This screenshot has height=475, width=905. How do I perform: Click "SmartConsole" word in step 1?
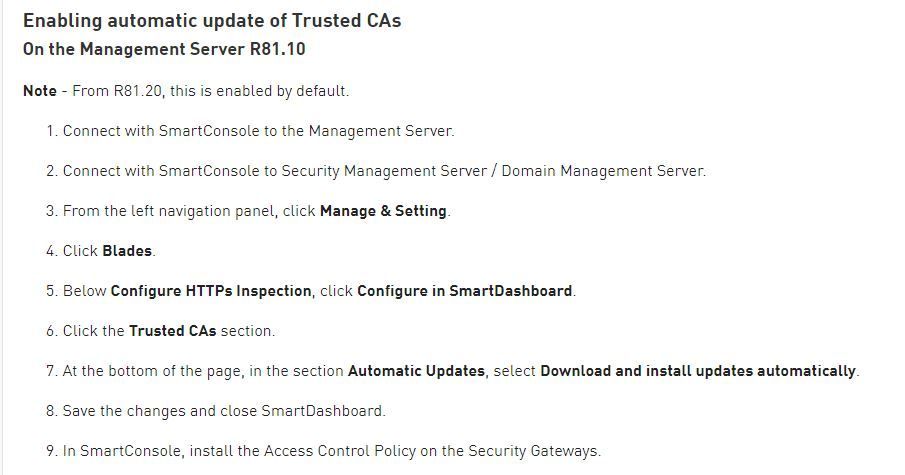coord(204,131)
